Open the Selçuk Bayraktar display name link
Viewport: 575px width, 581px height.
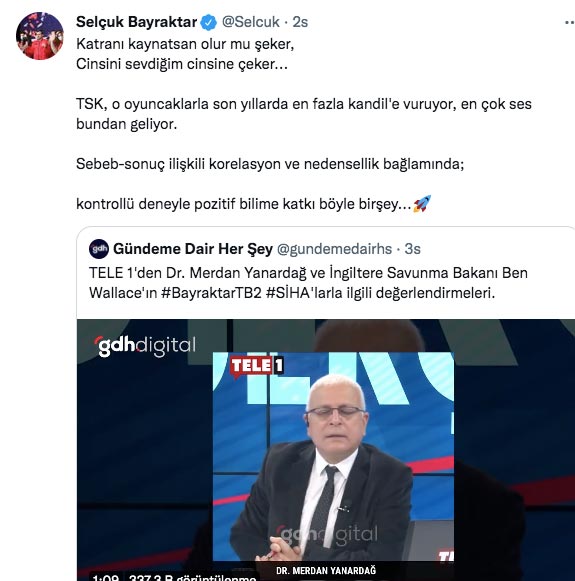point(137,22)
